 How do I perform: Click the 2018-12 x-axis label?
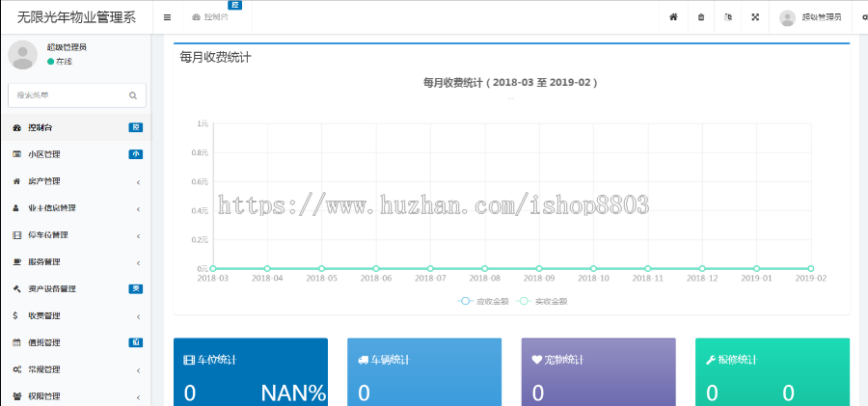pos(702,279)
